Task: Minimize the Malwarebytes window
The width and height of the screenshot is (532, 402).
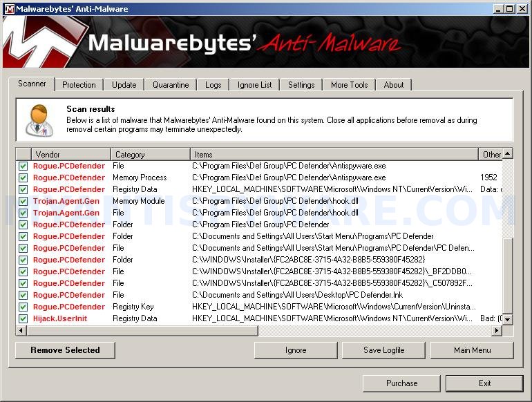Action: point(498,9)
